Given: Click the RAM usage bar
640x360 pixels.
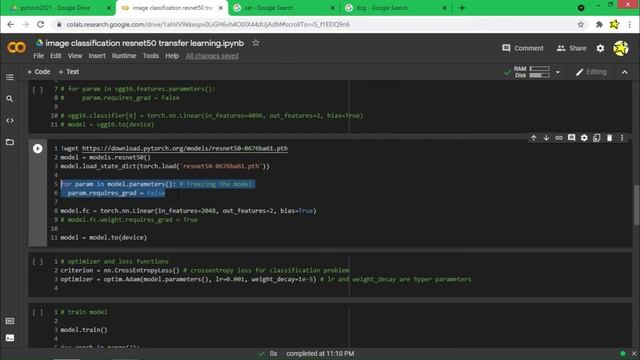Looking at the screenshot, I should pos(539,69).
